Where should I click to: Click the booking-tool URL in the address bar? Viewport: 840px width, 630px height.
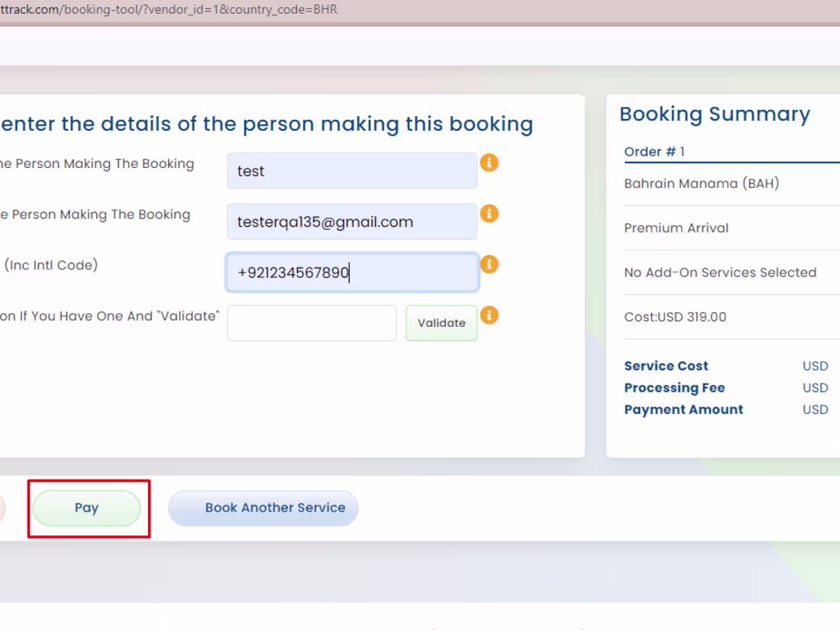tap(168, 11)
